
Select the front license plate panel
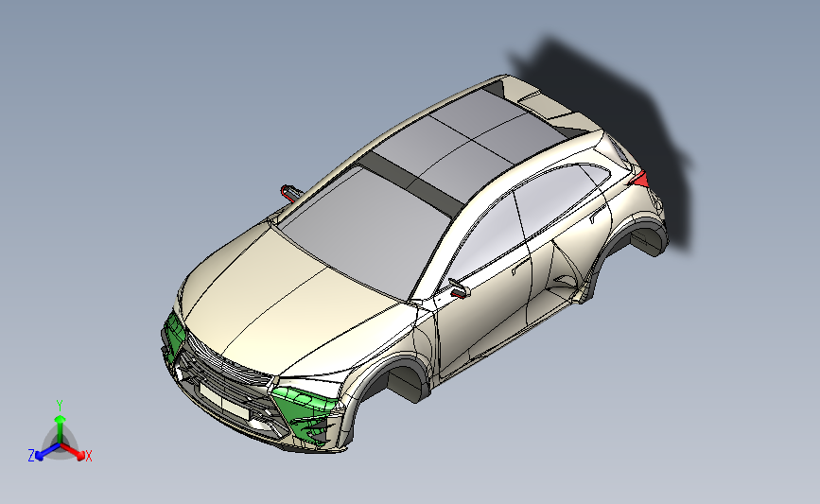pos(223,400)
